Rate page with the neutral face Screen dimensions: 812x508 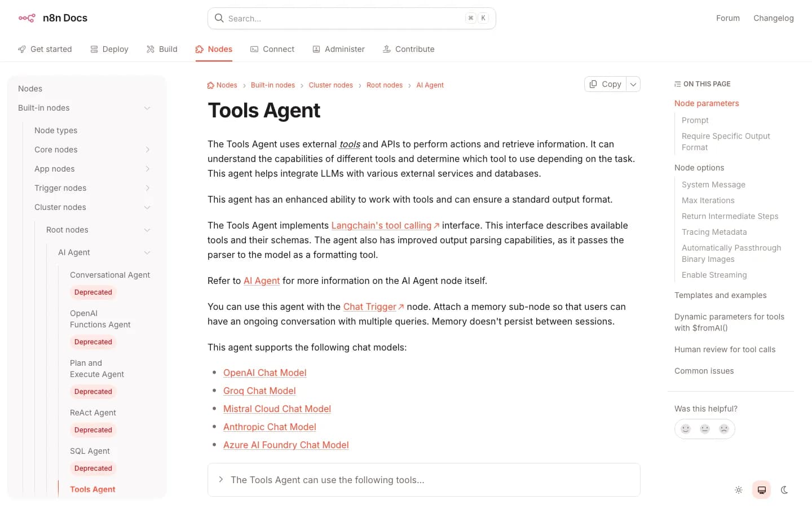click(x=705, y=429)
